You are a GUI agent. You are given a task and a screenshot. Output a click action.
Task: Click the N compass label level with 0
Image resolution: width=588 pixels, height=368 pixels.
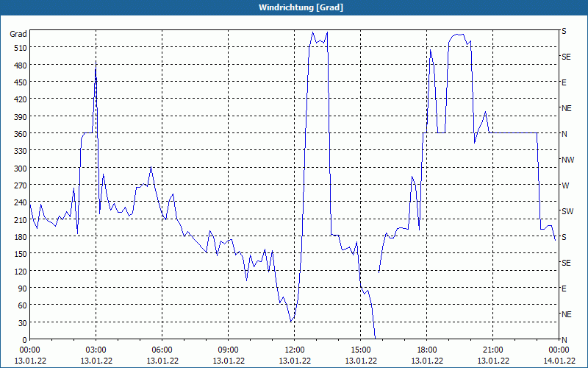[x=564, y=340]
